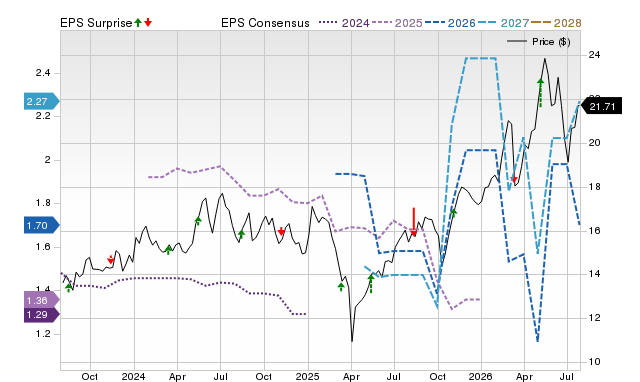
Task: Select the green surprise arrow near August 2024
Action: pyautogui.click(x=241, y=234)
